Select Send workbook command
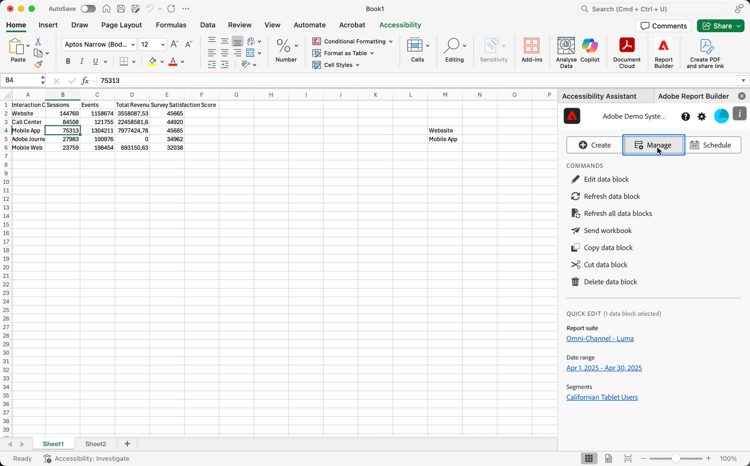 click(601, 231)
